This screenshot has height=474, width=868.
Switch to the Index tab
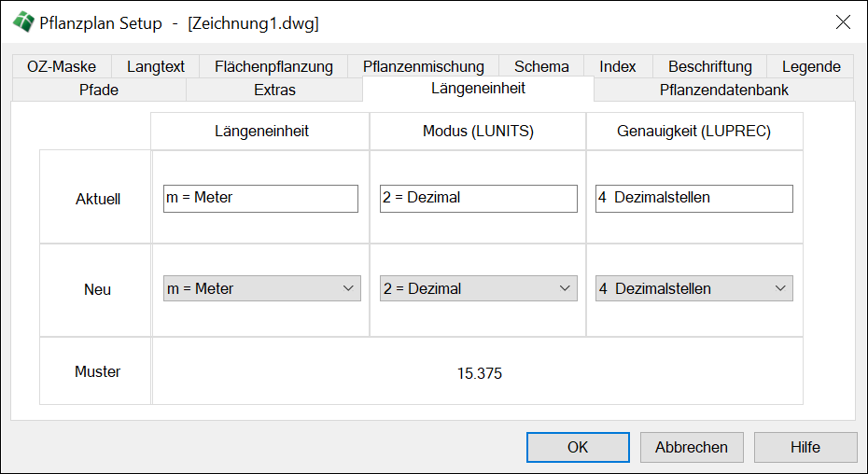tap(618, 66)
